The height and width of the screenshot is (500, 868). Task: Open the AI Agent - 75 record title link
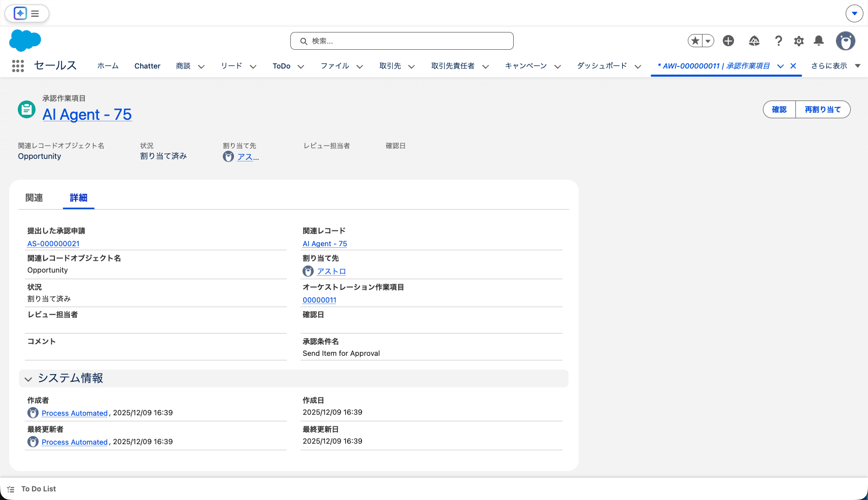(87, 115)
